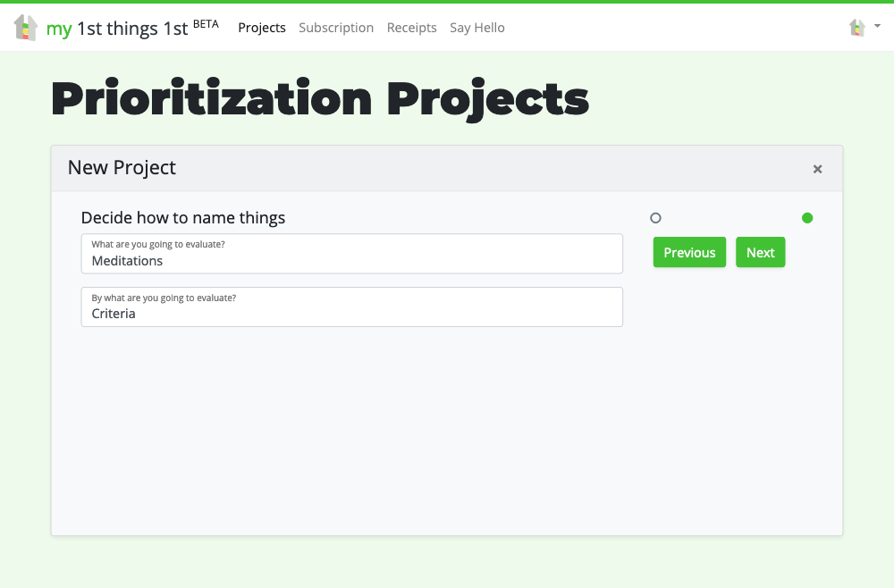Open the Subscription menu item
This screenshot has width=894, height=588.
(x=336, y=28)
